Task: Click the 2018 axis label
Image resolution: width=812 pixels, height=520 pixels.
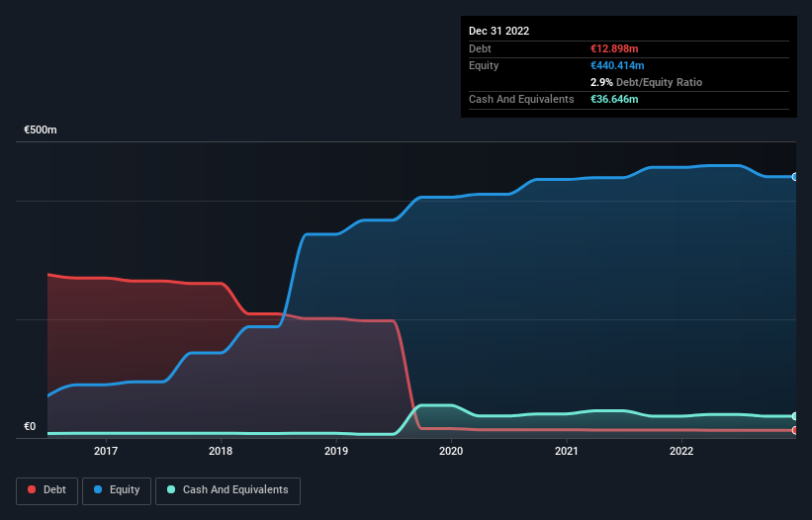Action: (x=221, y=451)
